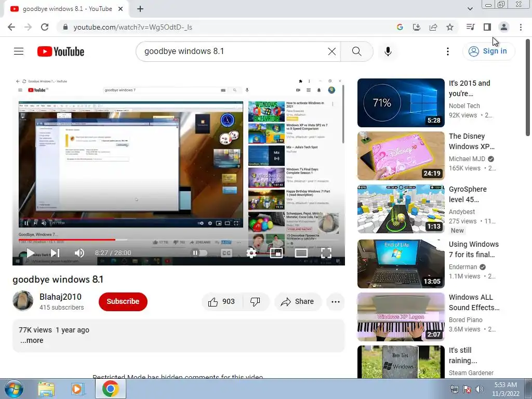Toggle theater mode in the player
The image size is (532, 399).
(x=301, y=253)
